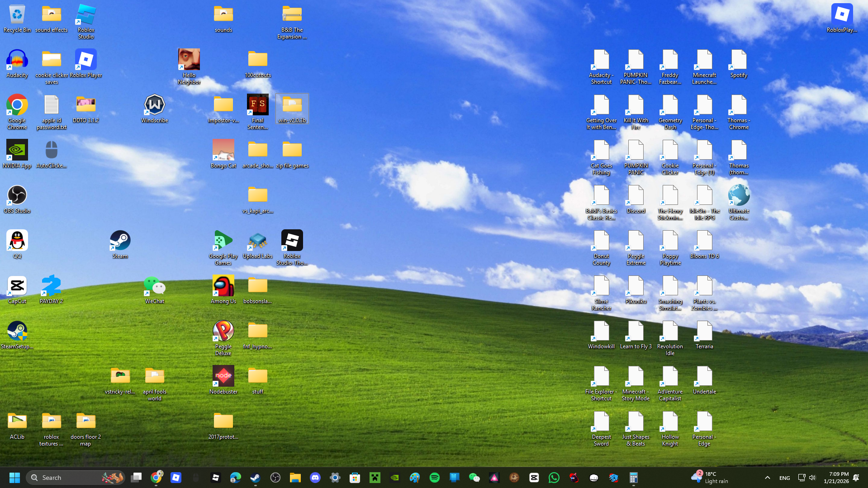Open Discord from the taskbar

click(315, 477)
